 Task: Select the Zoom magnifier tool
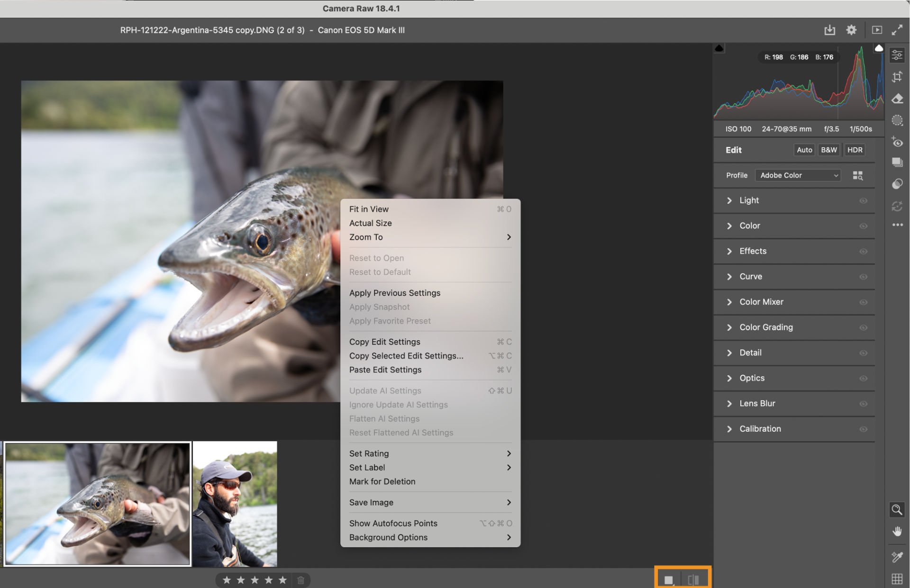point(897,510)
